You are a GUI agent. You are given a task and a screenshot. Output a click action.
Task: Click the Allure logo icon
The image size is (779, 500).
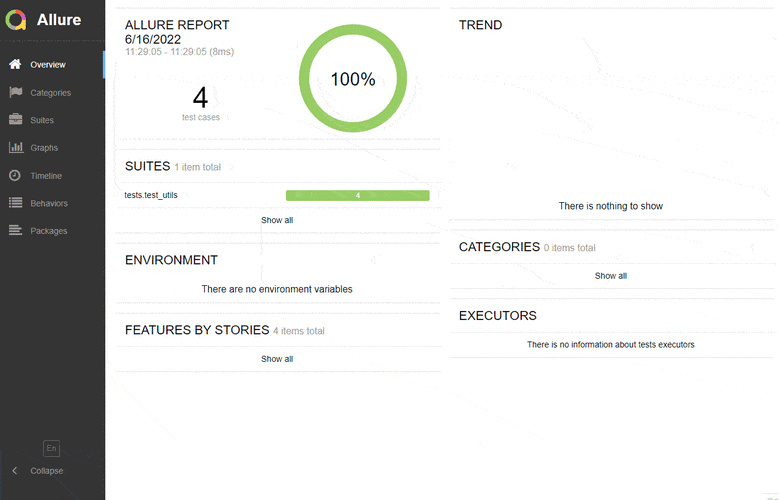15,20
